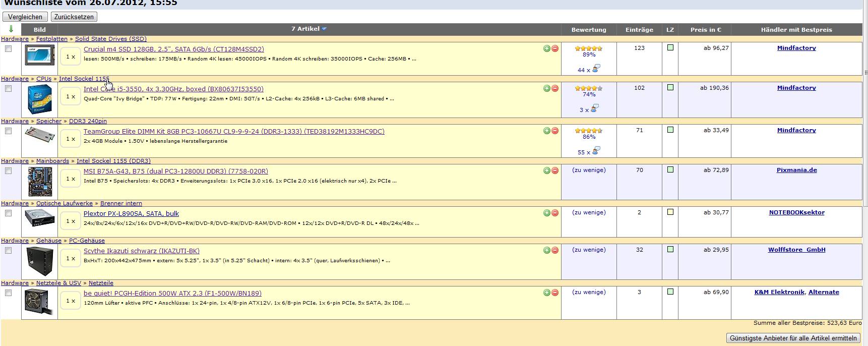Screen dimensions: 868x346
Task: Open the Brenner intern category breadcrumb
Action: tap(121, 203)
